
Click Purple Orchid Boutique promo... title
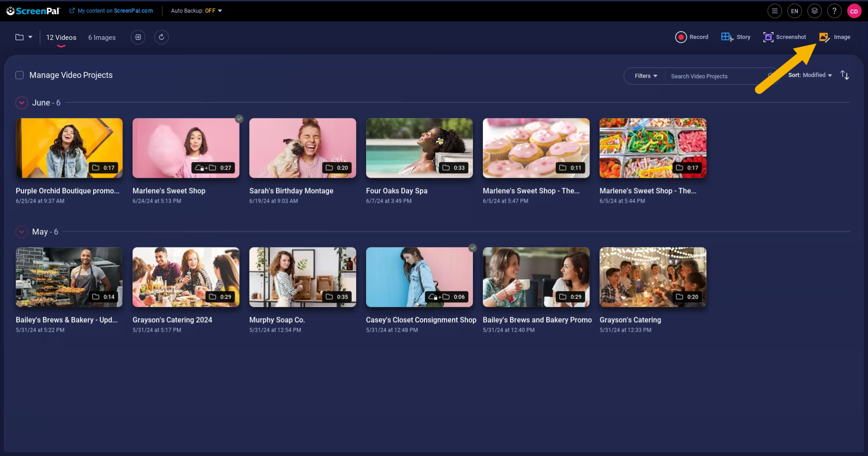[x=67, y=191]
